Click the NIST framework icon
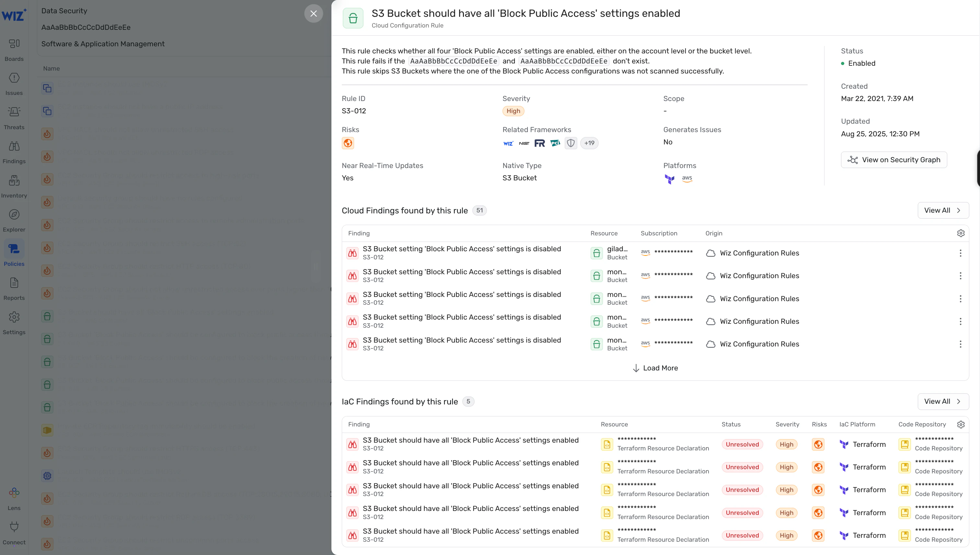The width and height of the screenshot is (980, 555). pos(524,143)
